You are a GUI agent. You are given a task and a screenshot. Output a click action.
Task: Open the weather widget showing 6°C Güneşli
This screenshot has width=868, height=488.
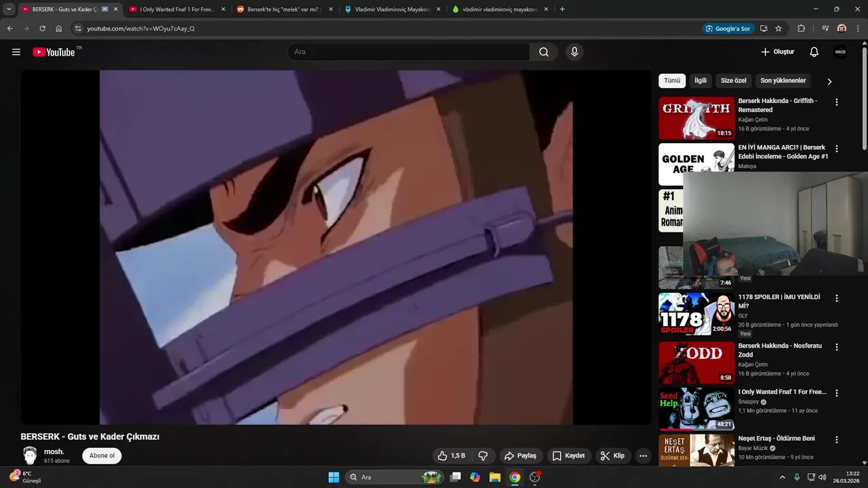tap(25, 477)
